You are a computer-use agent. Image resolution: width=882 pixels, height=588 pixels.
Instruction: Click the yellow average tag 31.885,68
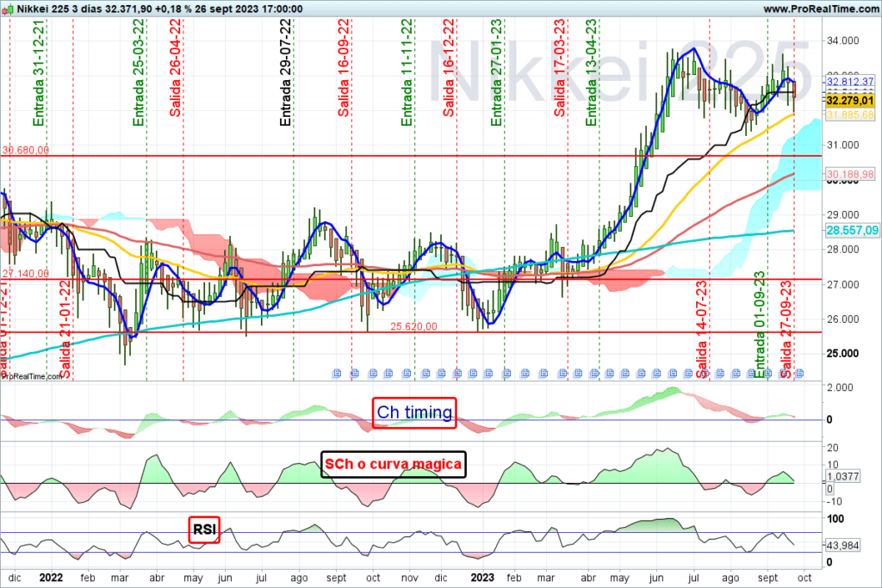click(x=850, y=115)
